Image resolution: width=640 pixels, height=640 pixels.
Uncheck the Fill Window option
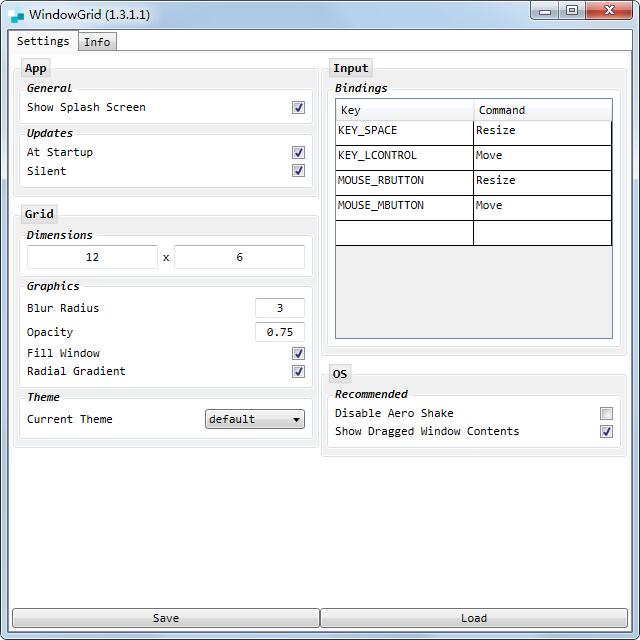pyautogui.click(x=298, y=354)
